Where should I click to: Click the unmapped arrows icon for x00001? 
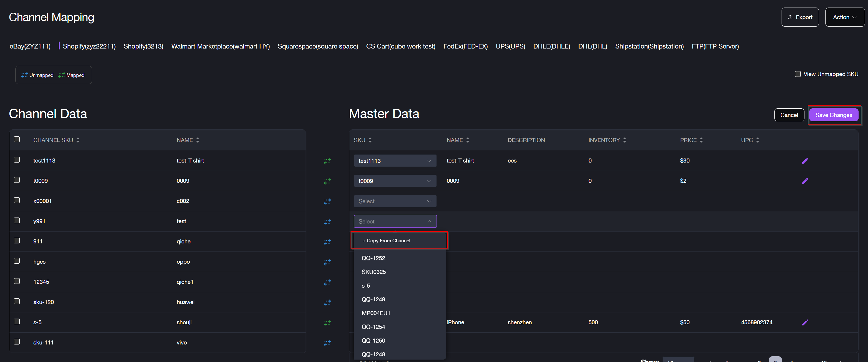click(327, 201)
